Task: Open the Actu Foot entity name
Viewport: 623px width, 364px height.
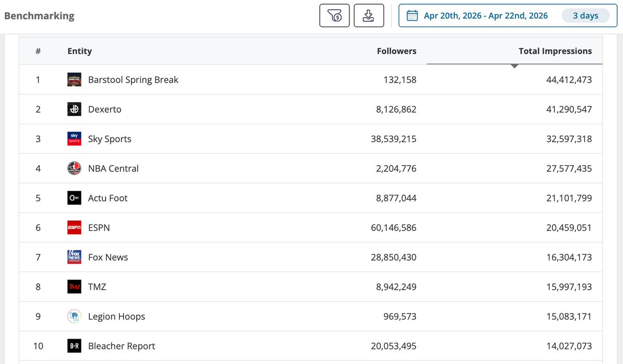Action: coord(108,198)
